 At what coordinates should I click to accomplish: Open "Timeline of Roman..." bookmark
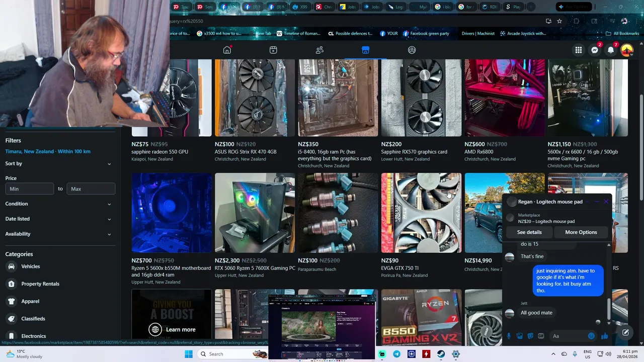(298, 34)
